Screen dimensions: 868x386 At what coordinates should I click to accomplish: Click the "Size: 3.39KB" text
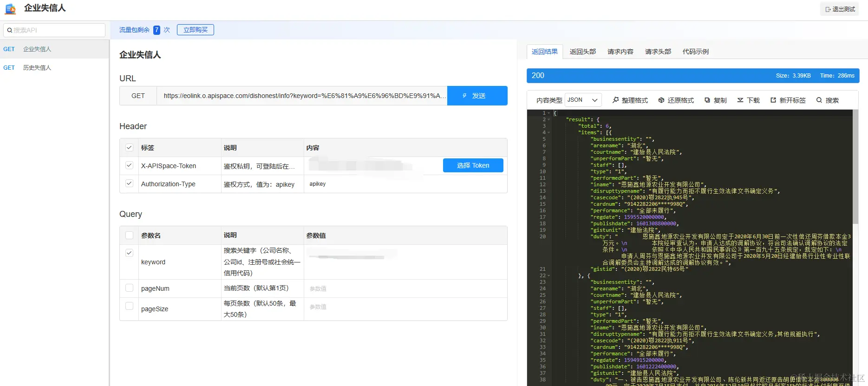(x=793, y=76)
